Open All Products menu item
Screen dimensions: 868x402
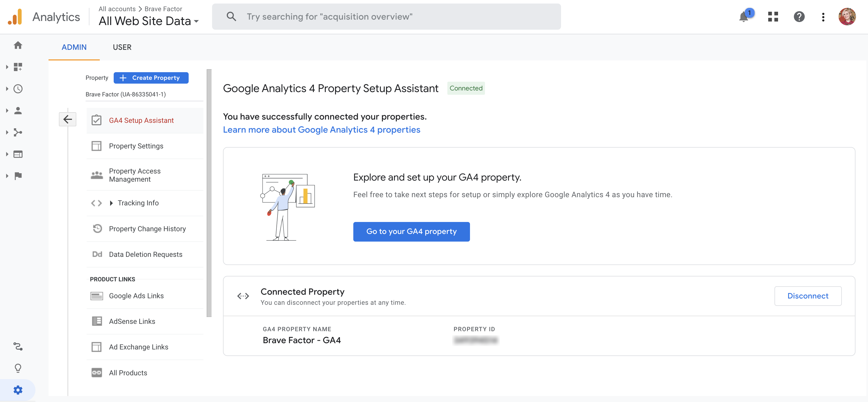[x=145, y=373]
